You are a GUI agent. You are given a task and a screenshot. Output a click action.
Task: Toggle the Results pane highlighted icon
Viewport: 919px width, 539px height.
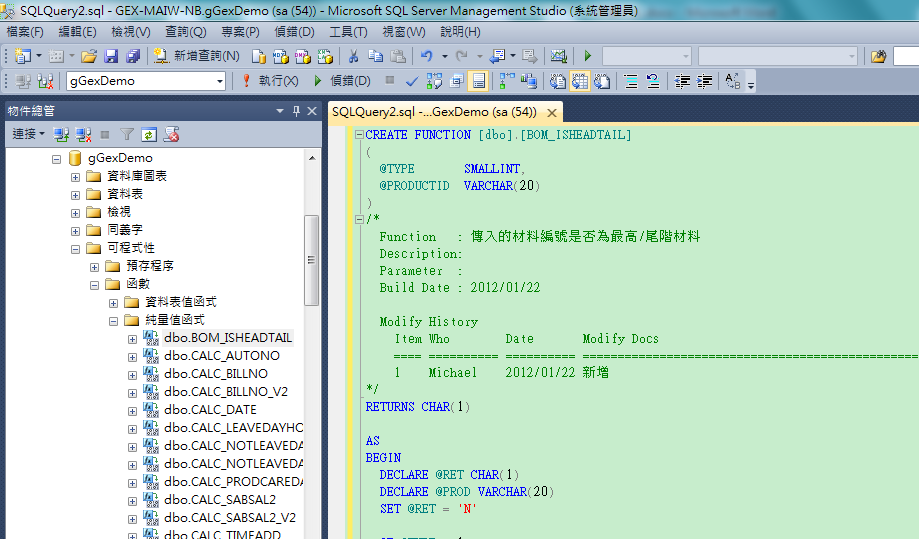pos(478,81)
